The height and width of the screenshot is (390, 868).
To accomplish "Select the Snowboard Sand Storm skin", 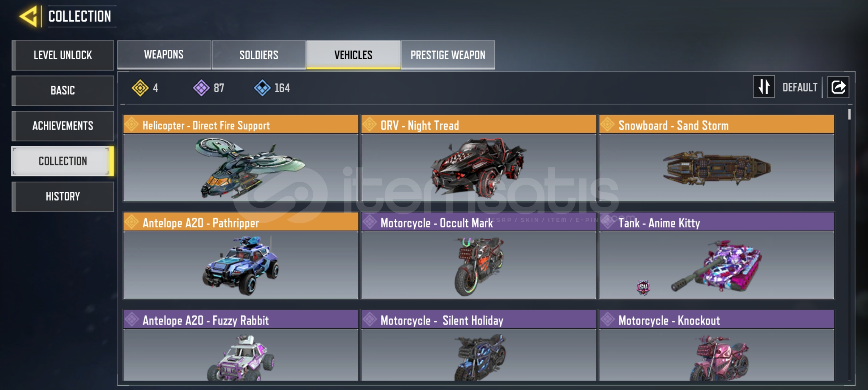I will tap(717, 158).
